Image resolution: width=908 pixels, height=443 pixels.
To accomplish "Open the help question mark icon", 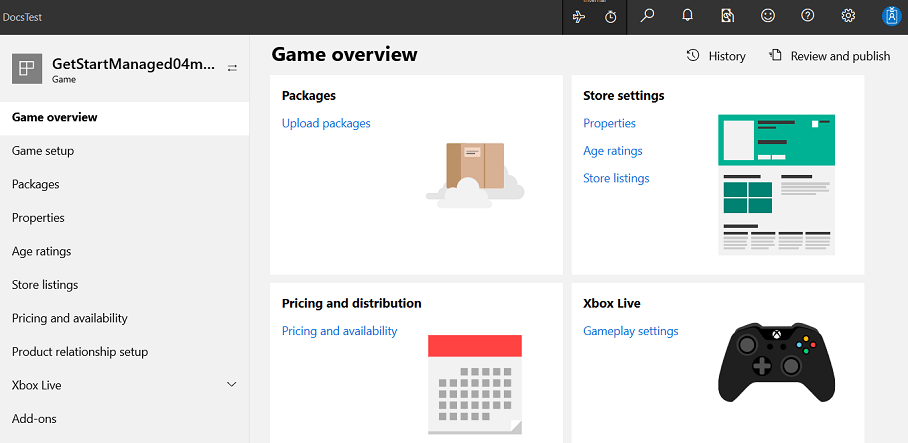I will click(808, 16).
